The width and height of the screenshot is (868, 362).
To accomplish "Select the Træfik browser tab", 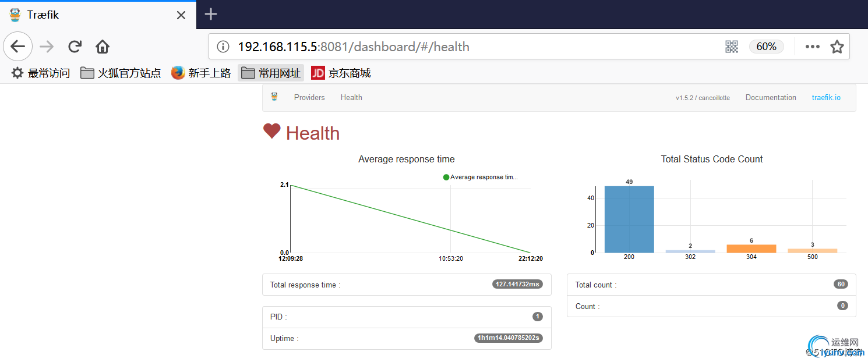I will [x=98, y=15].
